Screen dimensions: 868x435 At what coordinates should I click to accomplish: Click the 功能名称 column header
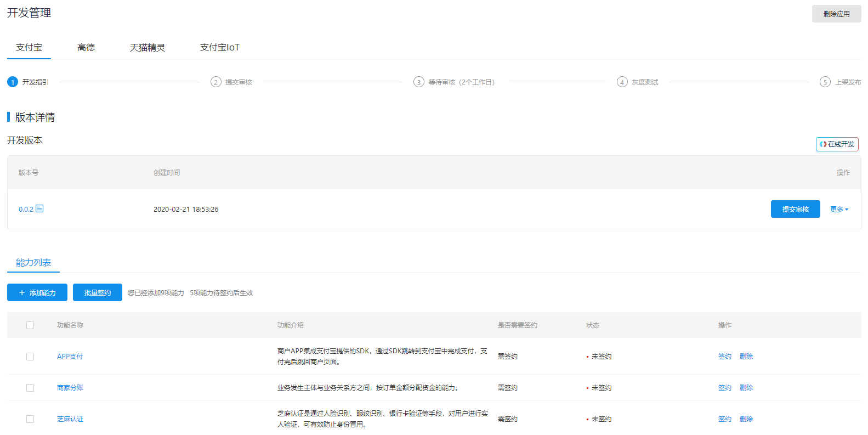70,325
